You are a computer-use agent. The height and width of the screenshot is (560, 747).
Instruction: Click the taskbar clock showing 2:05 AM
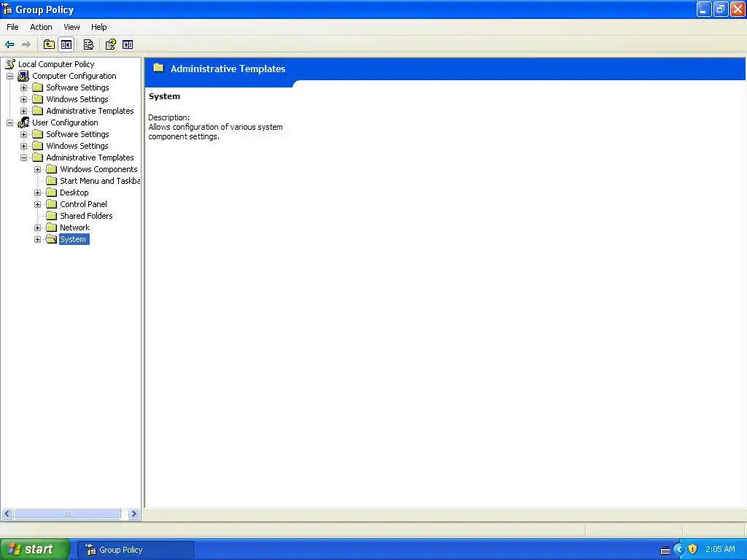click(720, 549)
